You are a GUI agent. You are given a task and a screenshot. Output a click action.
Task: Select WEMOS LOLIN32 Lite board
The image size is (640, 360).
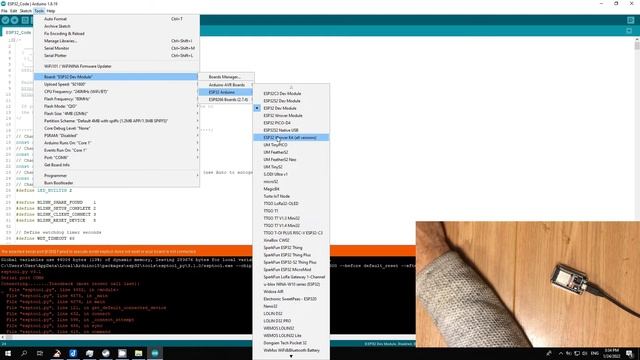click(291, 336)
